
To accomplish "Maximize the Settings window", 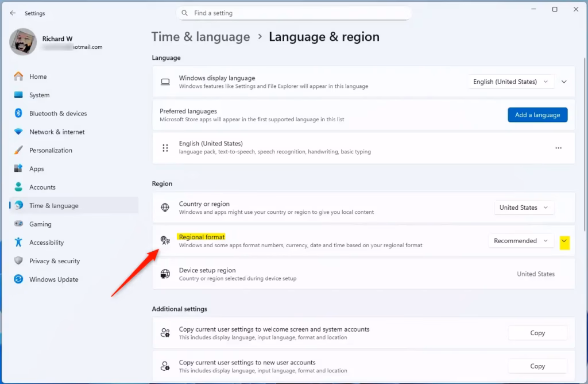I will coord(555,9).
